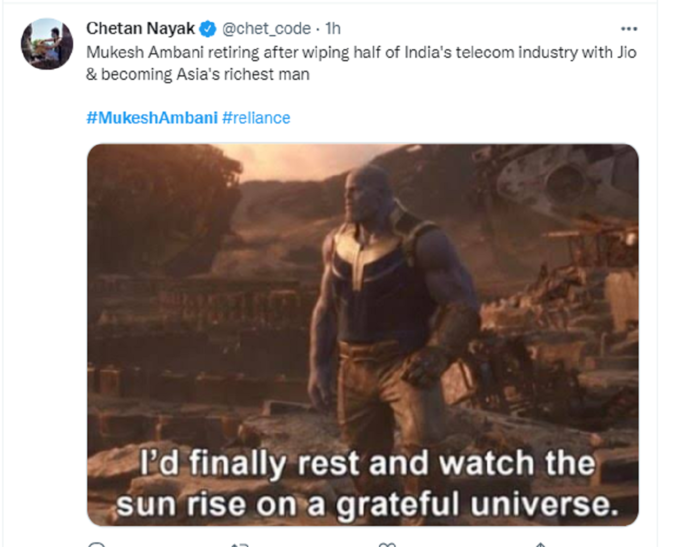The width and height of the screenshot is (680, 547).
Task: Click the retweet arrows icon
Action: [x=239, y=544]
